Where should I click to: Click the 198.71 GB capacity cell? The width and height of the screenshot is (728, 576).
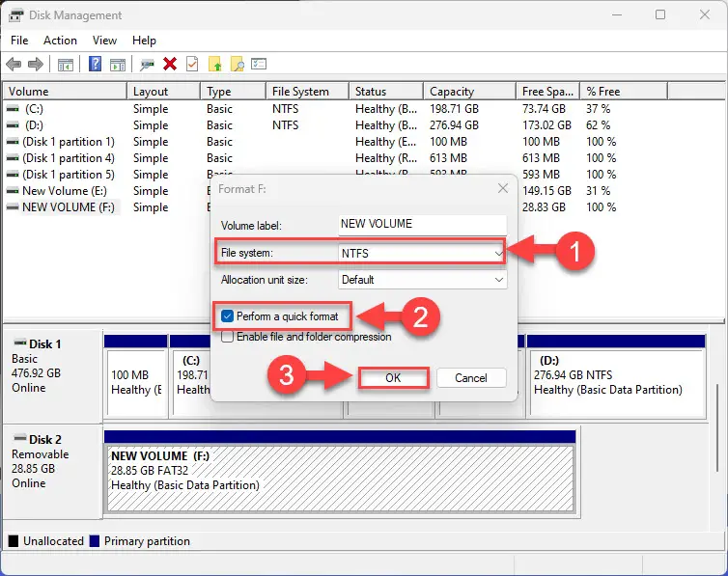454,108
